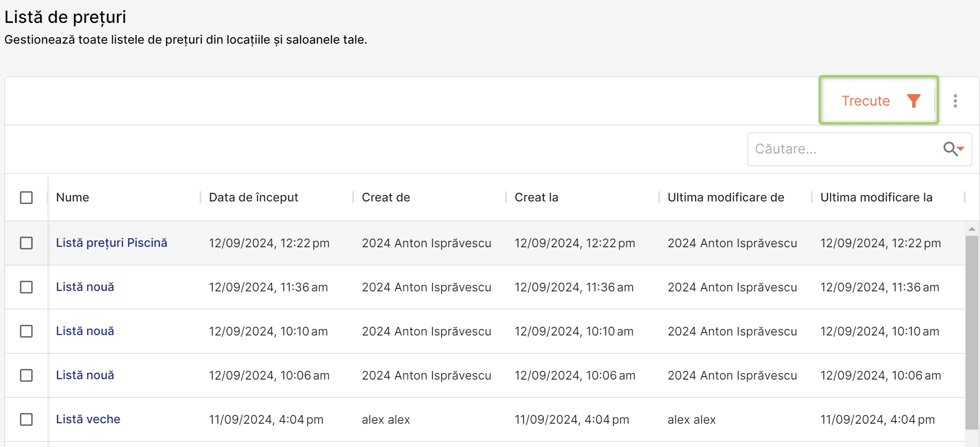Click Ultima modificare la '11/09/2024, 4:04 pm' cell

tap(877, 420)
